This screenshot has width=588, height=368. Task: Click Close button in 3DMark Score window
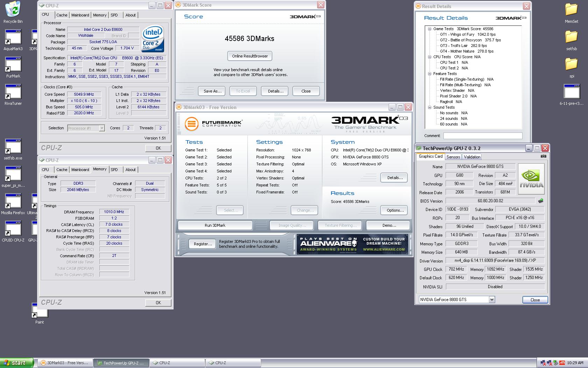tap(306, 91)
